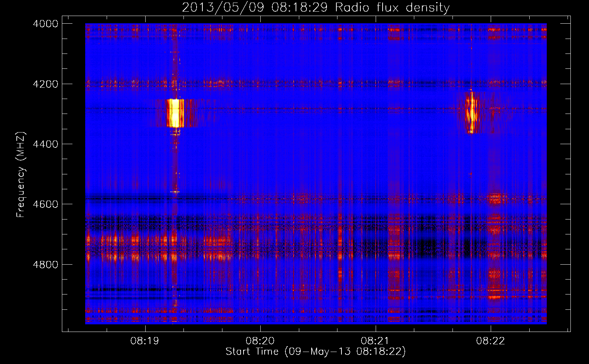Click the 4600 frequency tick label
Screen dimensions: 589x364
pyautogui.click(x=46, y=204)
